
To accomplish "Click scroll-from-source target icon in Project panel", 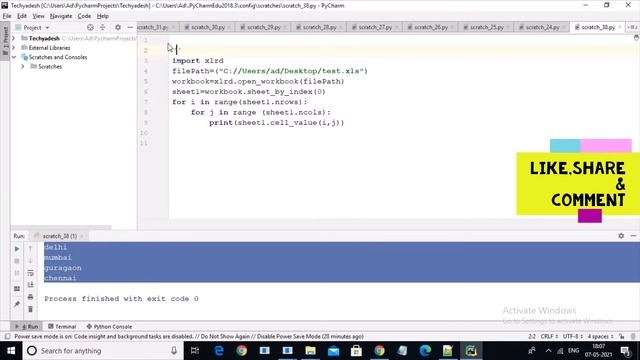I will click(x=90, y=27).
